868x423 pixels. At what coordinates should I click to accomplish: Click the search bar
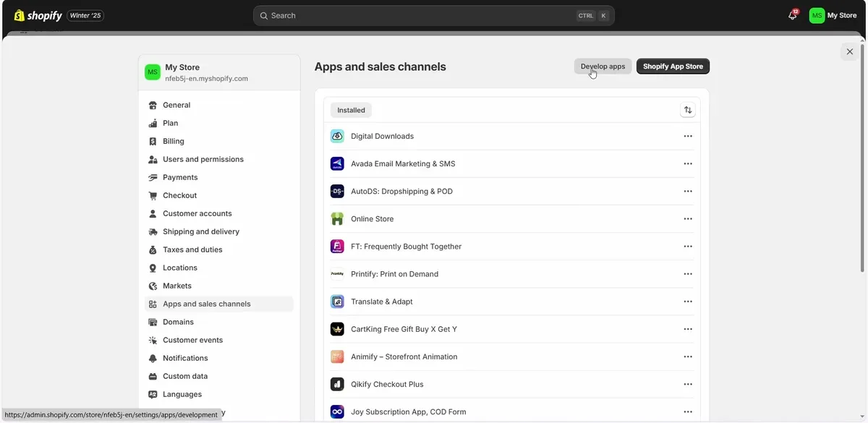pos(434,15)
